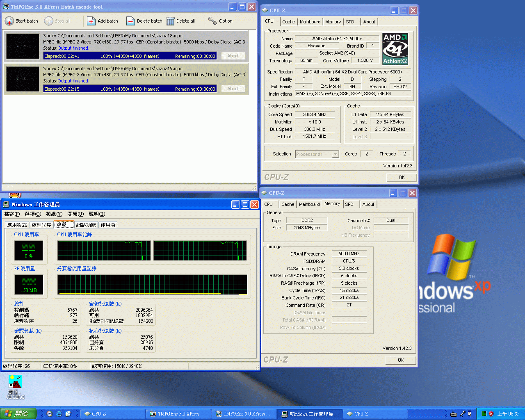Click the Delete batch toolbar icon
This screenshot has width=525, height=420.
click(x=130, y=21)
